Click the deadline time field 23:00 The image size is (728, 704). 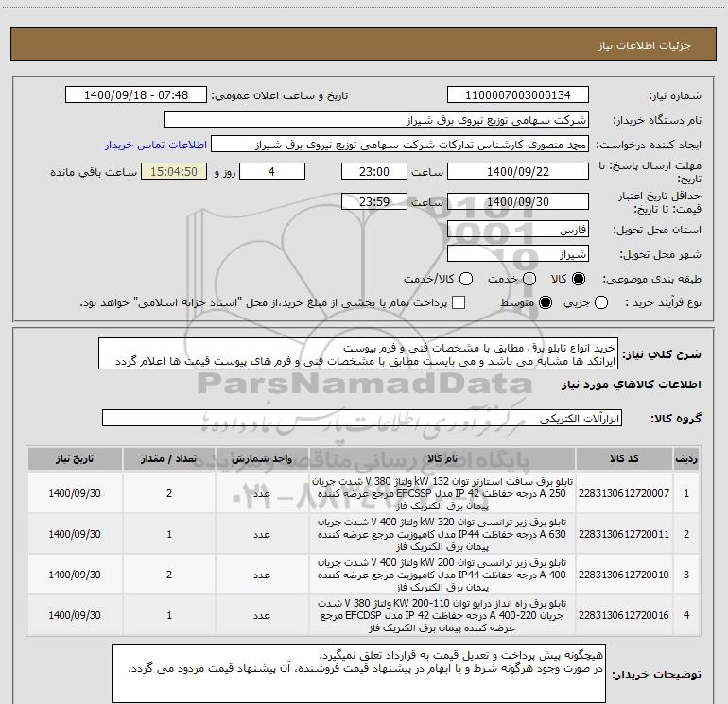[x=374, y=171]
